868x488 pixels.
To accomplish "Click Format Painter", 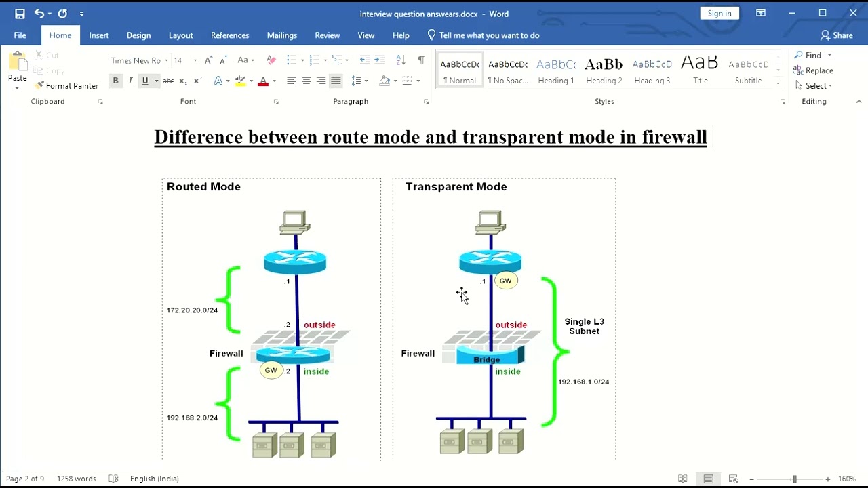I will (67, 85).
